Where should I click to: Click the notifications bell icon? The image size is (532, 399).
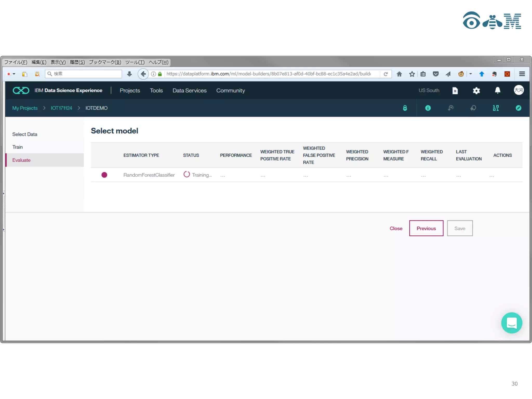click(497, 90)
